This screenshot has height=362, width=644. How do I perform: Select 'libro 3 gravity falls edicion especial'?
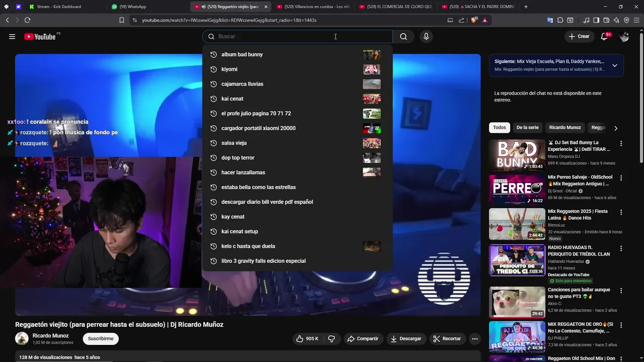[297, 261]
